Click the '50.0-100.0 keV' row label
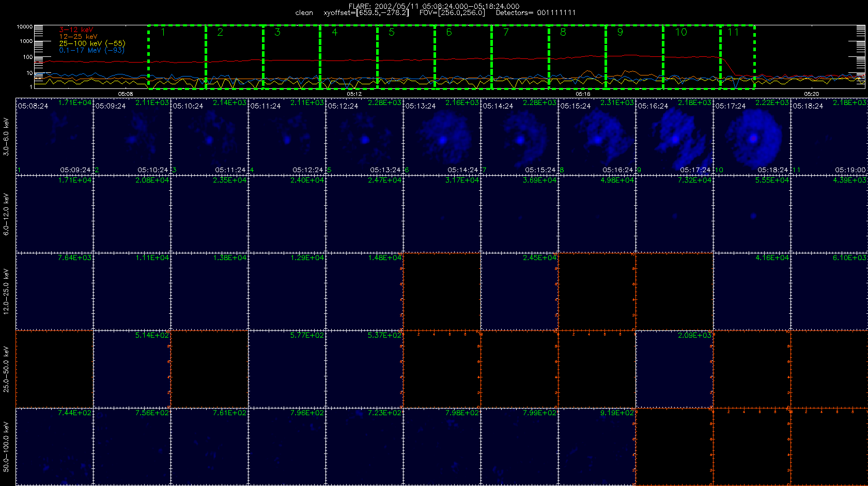This screenshot has height=486, width=868. pos(7,447)
